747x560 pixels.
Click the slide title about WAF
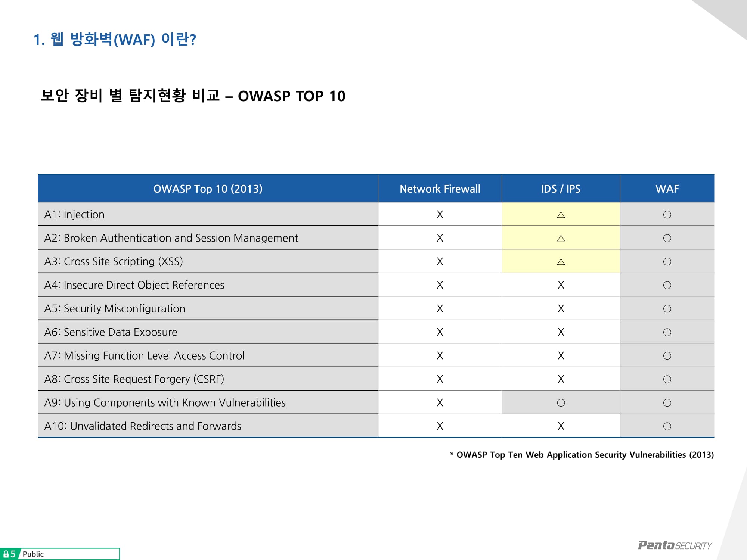pyautogui.click(x=115, y=40)
